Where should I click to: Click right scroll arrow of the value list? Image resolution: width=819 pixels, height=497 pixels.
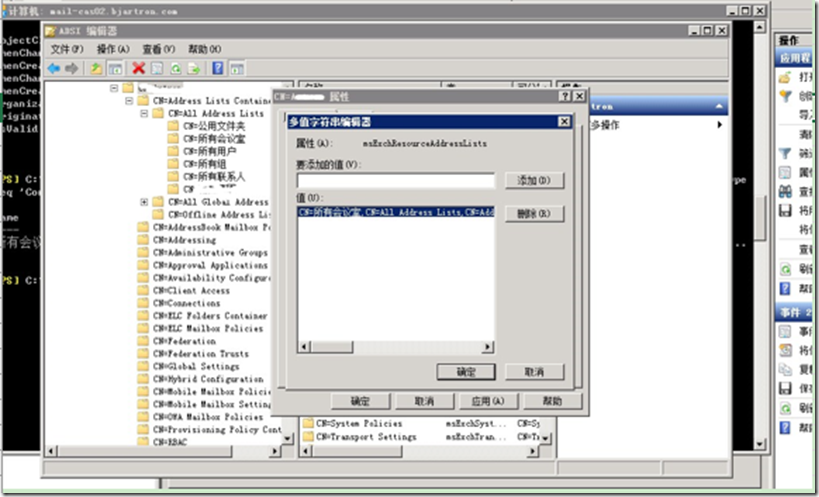point(488,347)
